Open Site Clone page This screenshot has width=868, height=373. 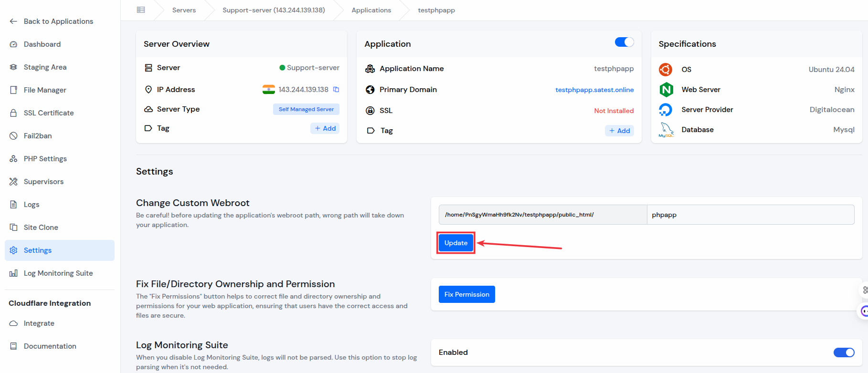pyautogui.click(x=60, y=228)
